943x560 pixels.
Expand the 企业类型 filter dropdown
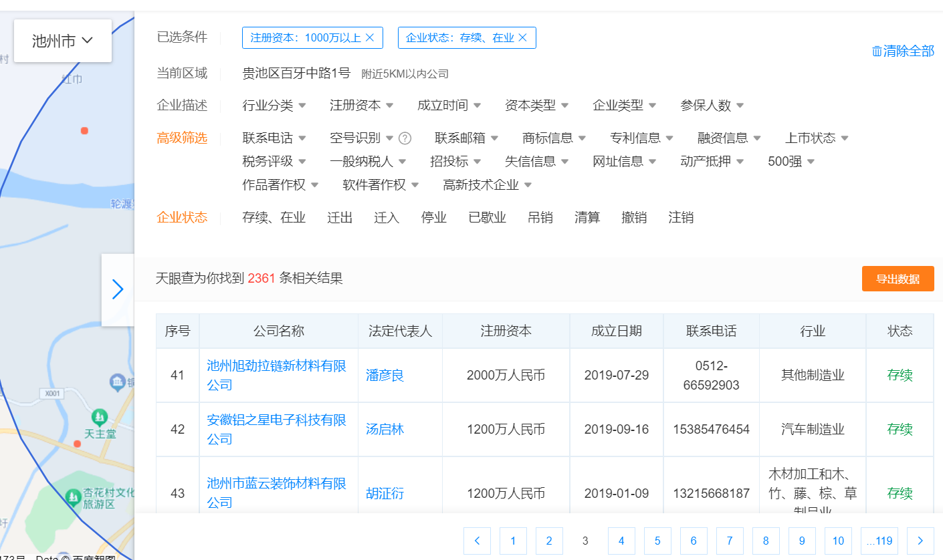pyautogui.click(x=625, y=105)
